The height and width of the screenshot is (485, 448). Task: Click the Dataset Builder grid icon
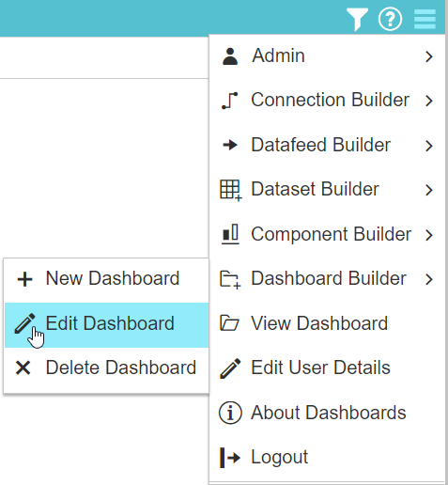[x=231, y=190]
